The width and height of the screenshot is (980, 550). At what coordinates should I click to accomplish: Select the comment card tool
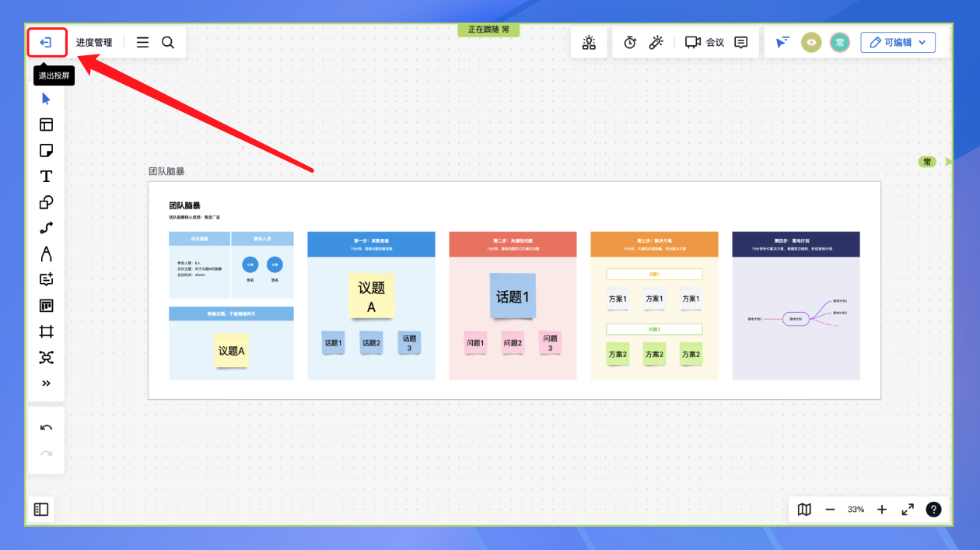coord(46,280)
